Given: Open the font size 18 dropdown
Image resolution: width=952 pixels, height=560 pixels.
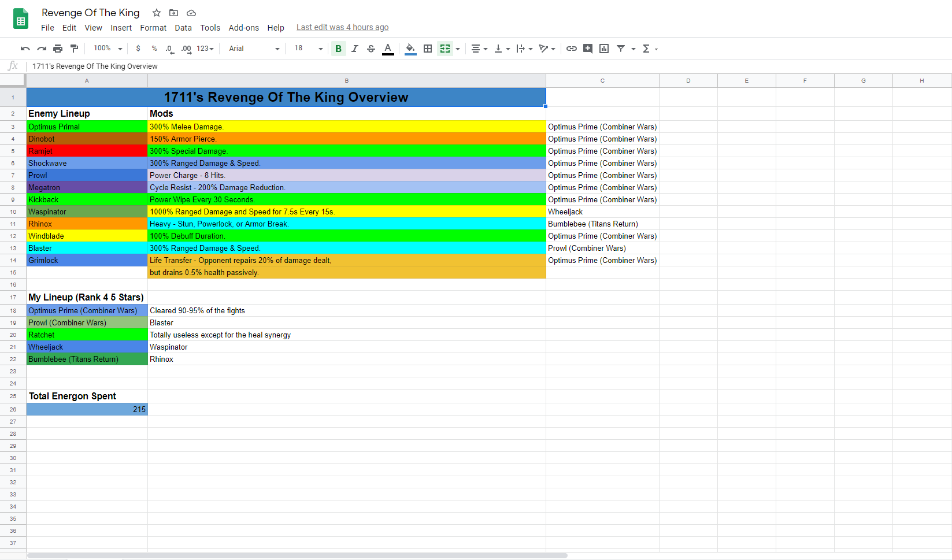Looking at the screenshot, I should [308, 49].
